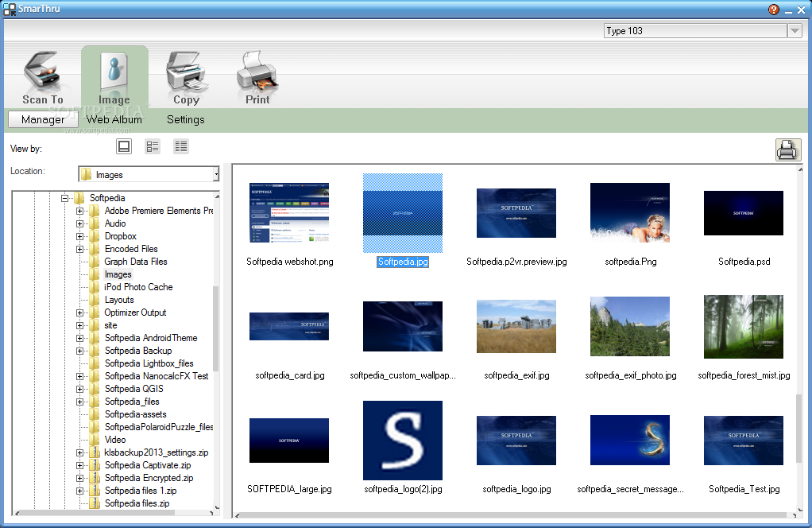Click the Softpedia root folder icon

click(79, 198)
